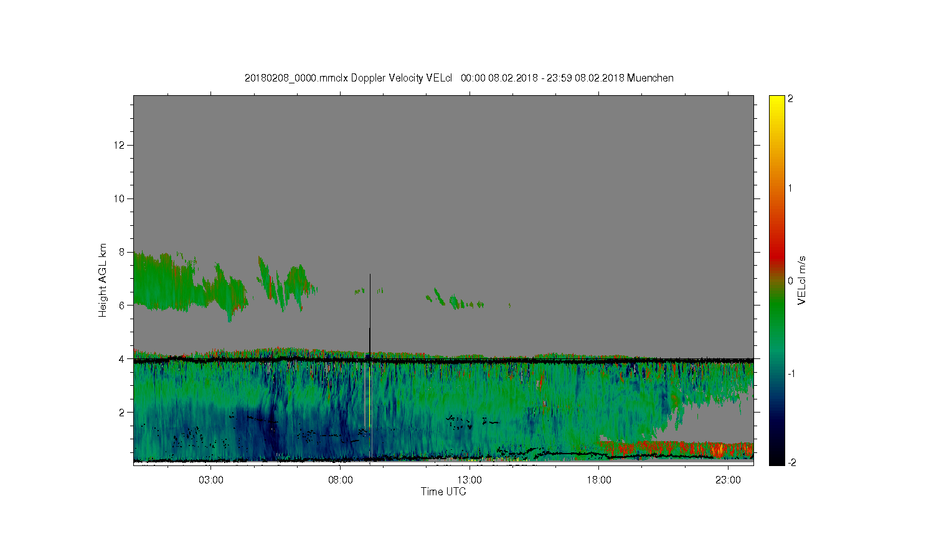This screenshot has width=934, height=560.
Task: Click the height axis label '12'
Action: coord(120,145)
